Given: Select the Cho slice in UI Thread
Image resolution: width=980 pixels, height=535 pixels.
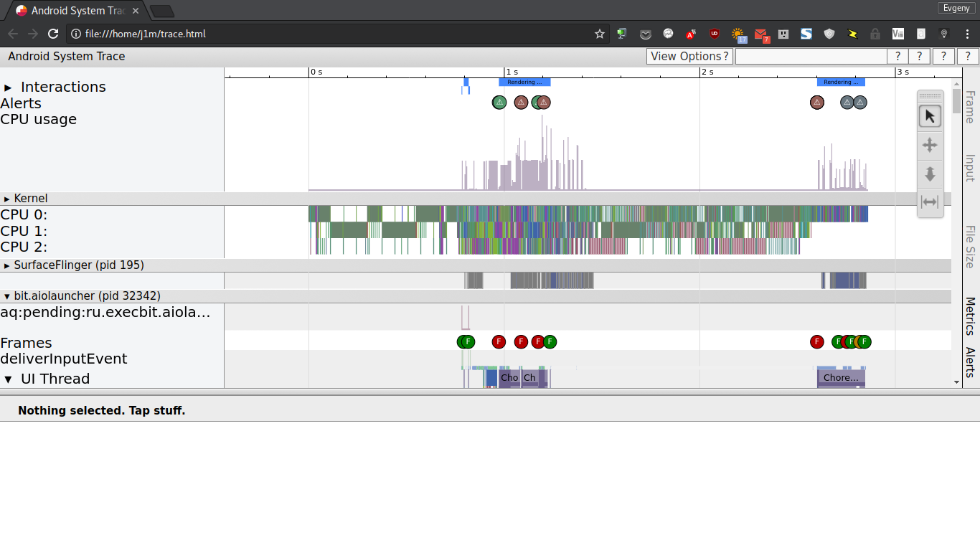Looking at the screenshot, I should [509, 377].
